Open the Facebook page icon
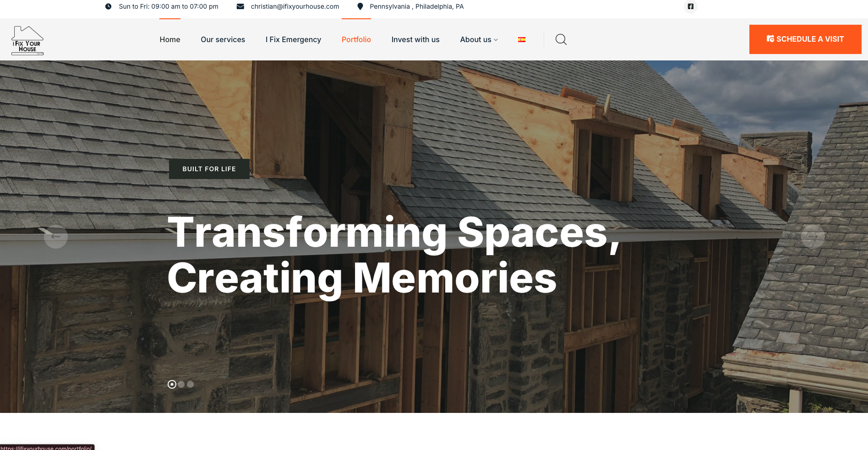868x450 pixels. pyautogui.click(x=690, y=6)
